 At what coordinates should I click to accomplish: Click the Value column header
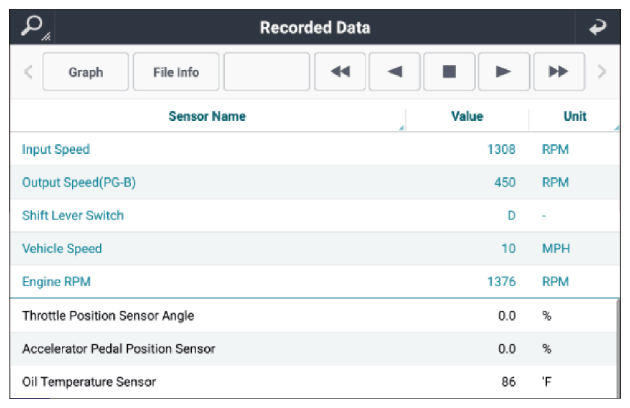click(x=467, y=116)
